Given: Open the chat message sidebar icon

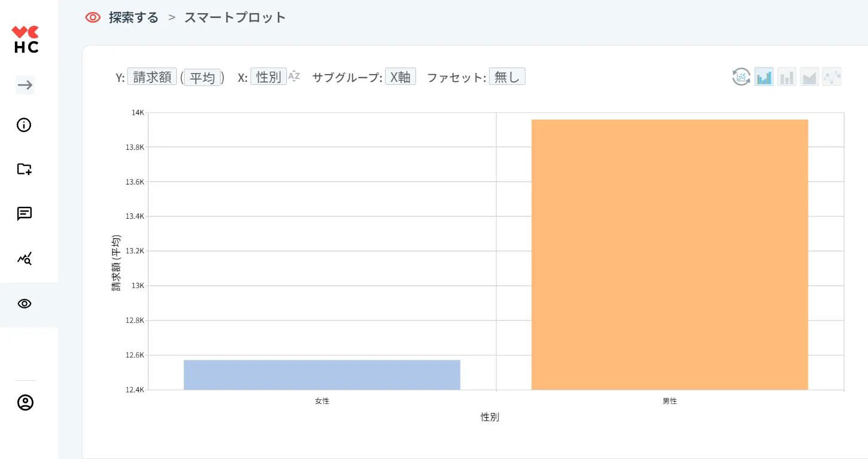Looking at the screenshot, I should click(x=25, y=213).
